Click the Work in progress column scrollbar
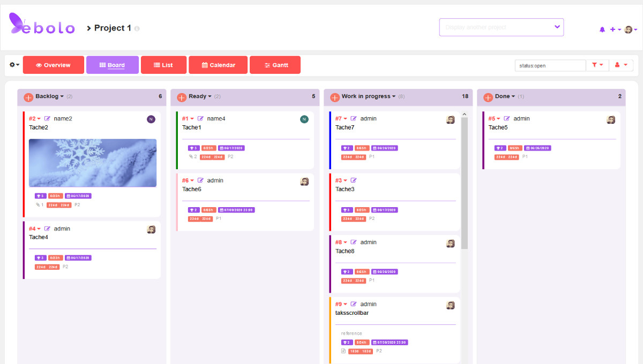The width and height of the screenshot is (643, 364). (x=464, y=182)
